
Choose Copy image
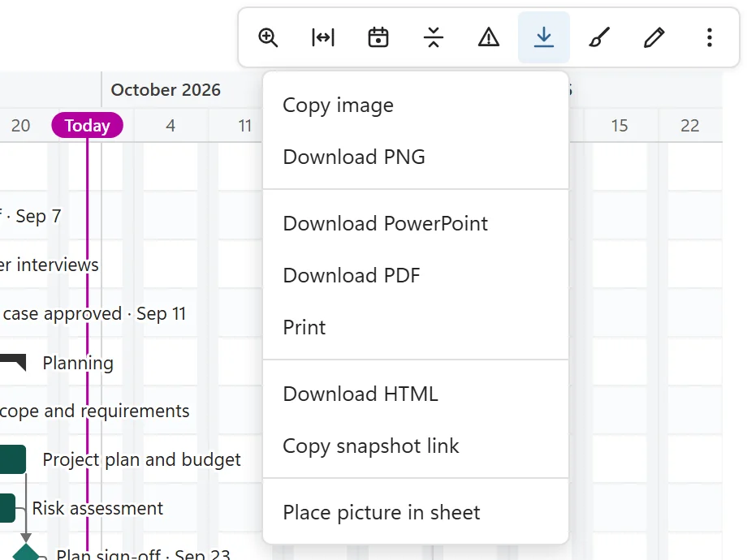coord(416,106)
